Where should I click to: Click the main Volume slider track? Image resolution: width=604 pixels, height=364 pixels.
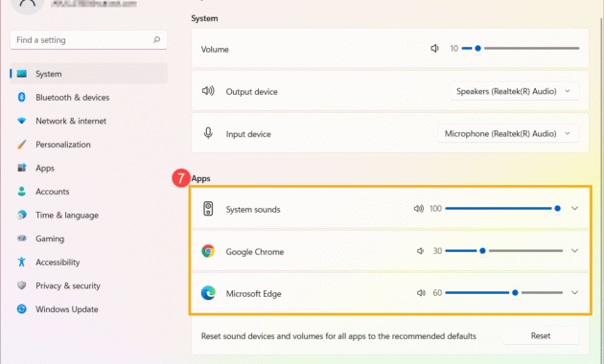(x=521, y=49)
